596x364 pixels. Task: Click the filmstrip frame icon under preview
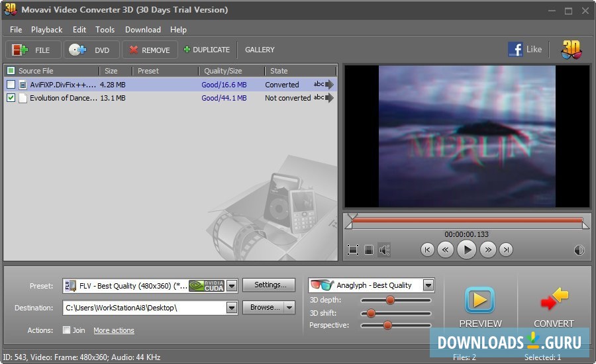[x=369, y=250]
